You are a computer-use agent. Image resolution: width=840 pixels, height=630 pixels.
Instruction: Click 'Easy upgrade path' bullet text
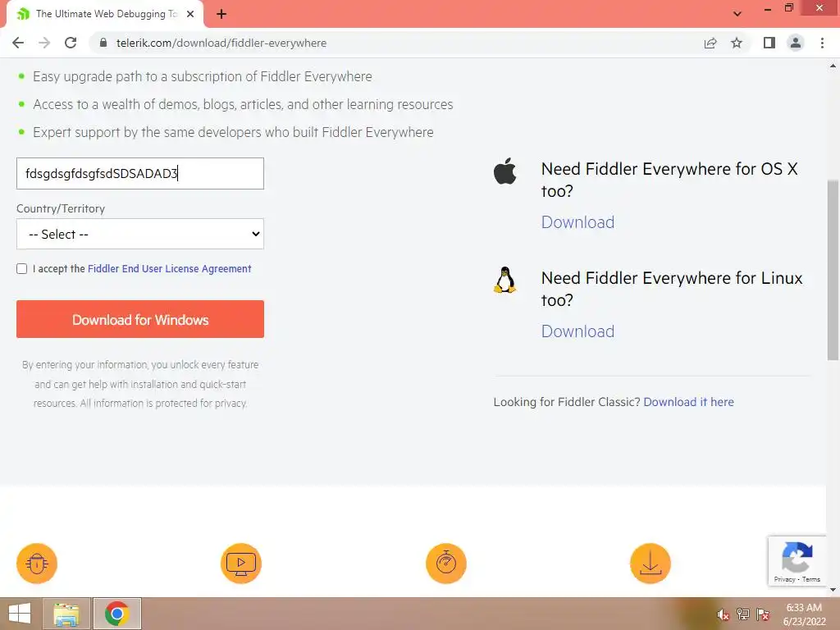(x=203, y=76)
